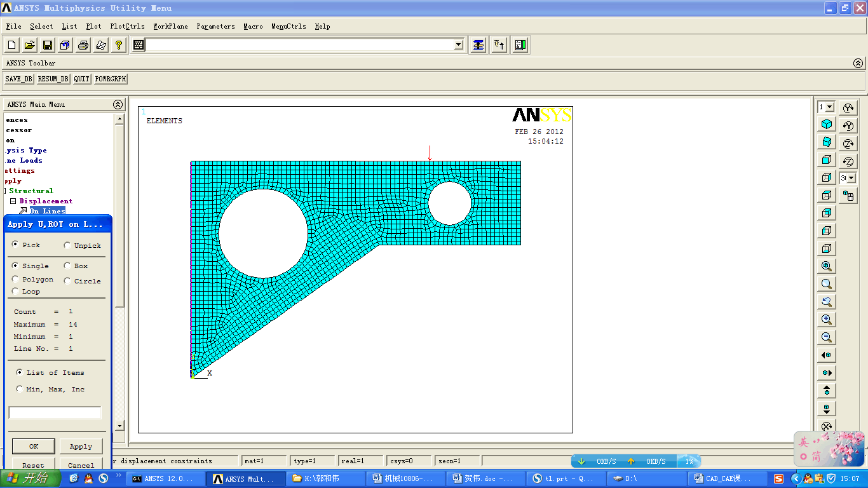Click the Open ANSYS File icon
This screenshot has width=868, height=488.
[29, 45]
